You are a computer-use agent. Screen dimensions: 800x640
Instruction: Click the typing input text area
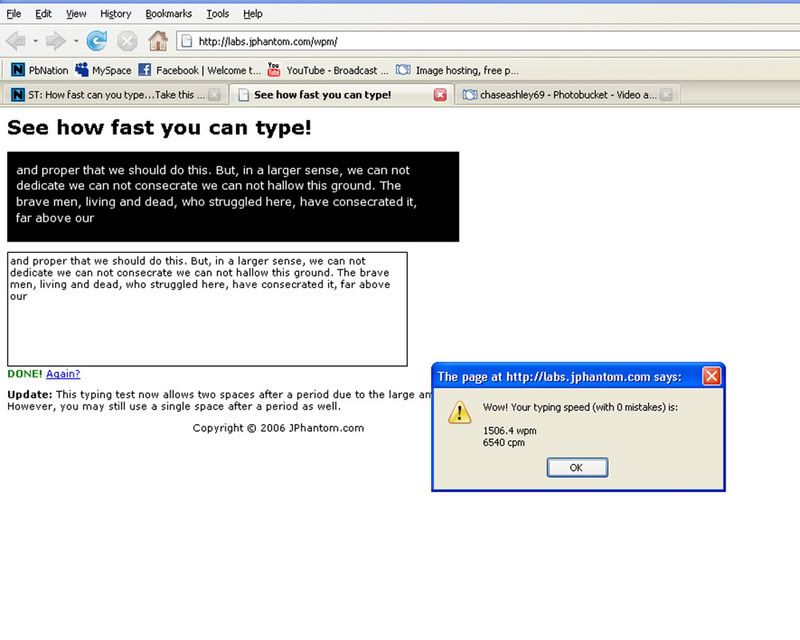[207, 309]
